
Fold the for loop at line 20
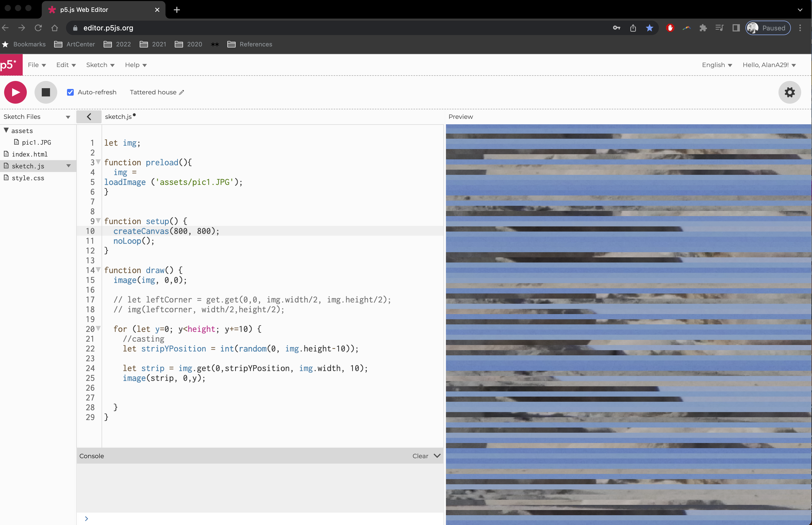pyautogui.click(x=98, y=328)
